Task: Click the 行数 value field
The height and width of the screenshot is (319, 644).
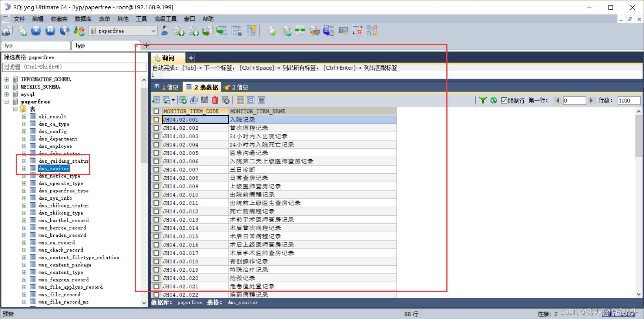Action: pyautogui.click(x=629, y=100)
